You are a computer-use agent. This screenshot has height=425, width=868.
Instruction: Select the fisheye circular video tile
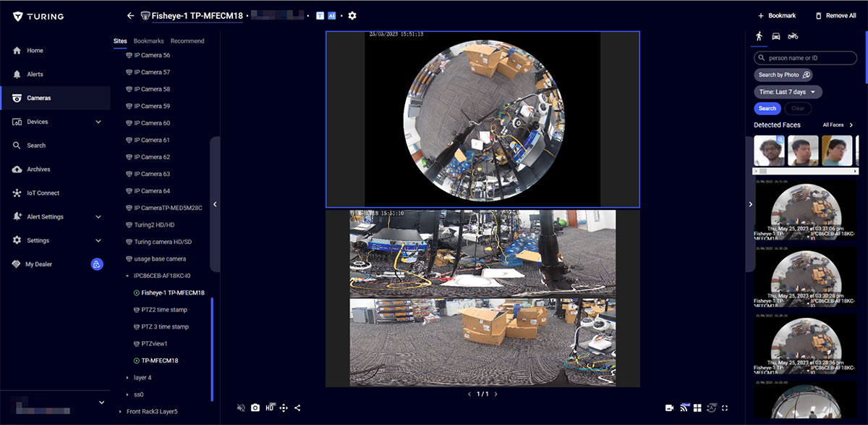(x=482, y=119)
